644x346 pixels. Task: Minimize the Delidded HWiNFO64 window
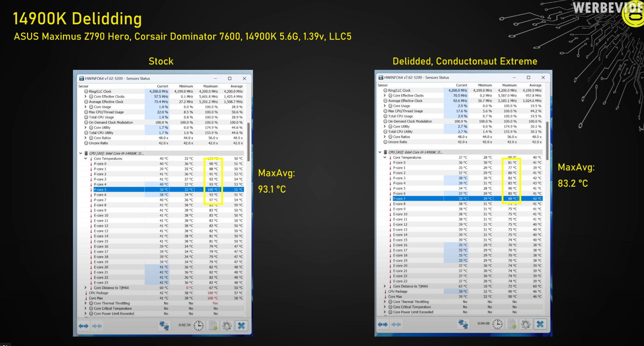514,78
